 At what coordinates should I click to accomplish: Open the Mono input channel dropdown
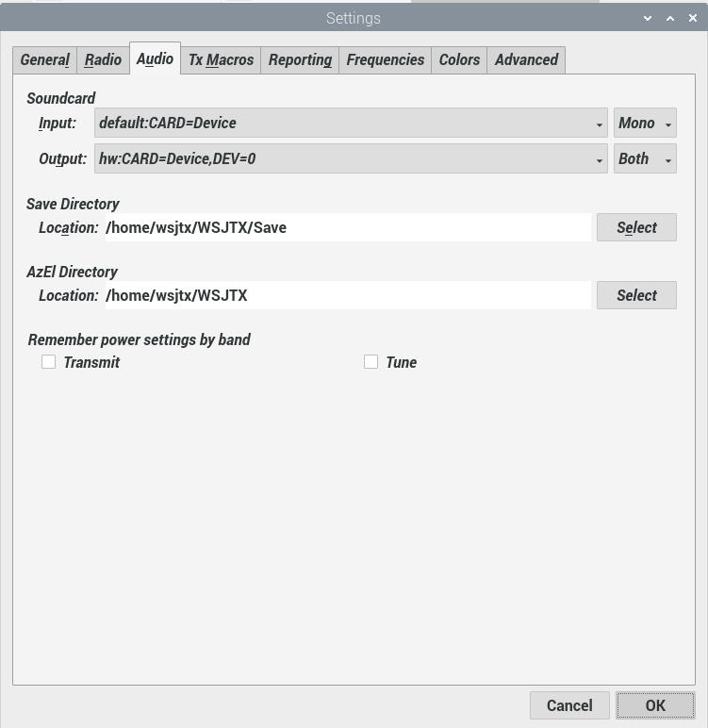pos(645,124)
